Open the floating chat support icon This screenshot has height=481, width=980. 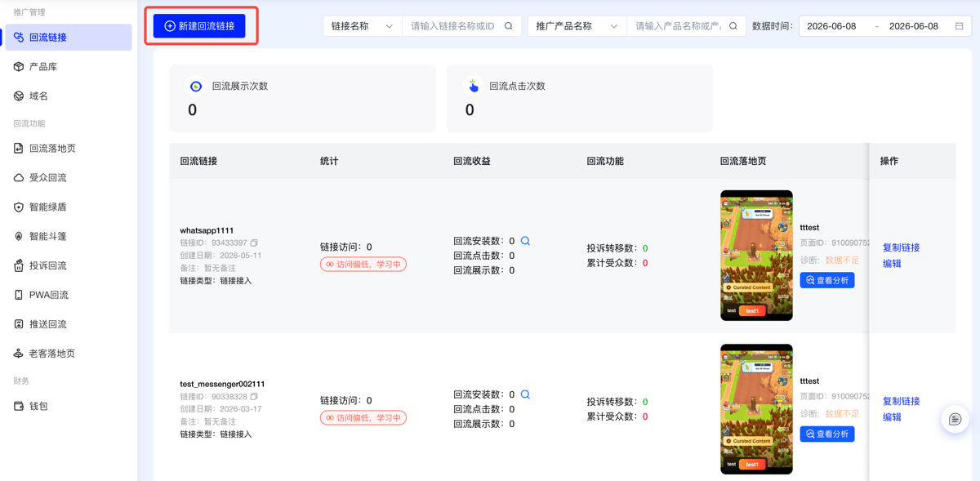(x=955, y=419)
